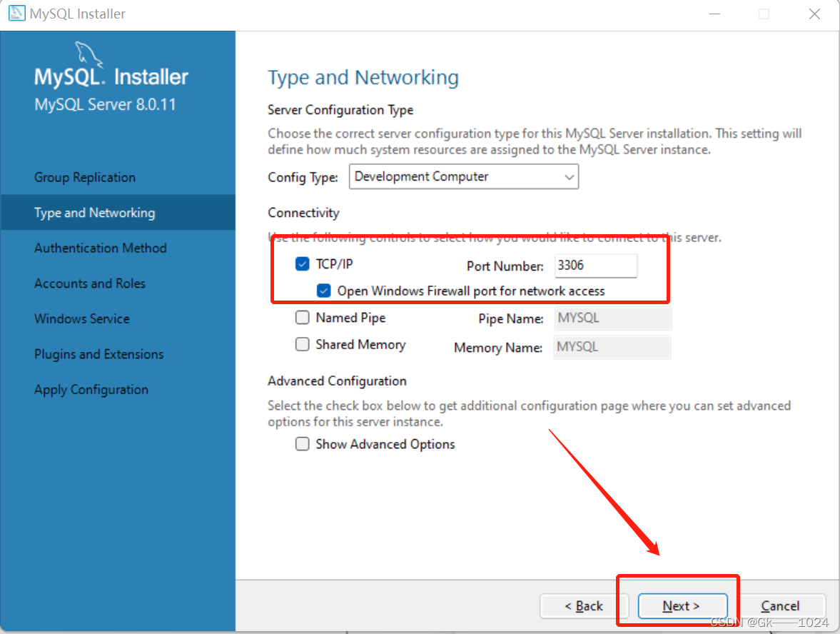Click the Back button
The height and width of the screenshot is (634, 840).
pyautogui.click(x=583, y=605)
